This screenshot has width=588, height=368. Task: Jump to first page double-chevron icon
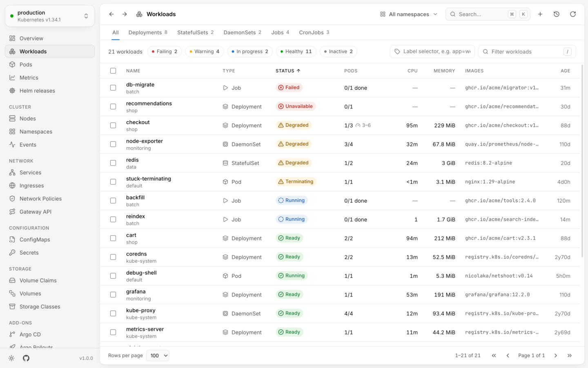[494, 356]
